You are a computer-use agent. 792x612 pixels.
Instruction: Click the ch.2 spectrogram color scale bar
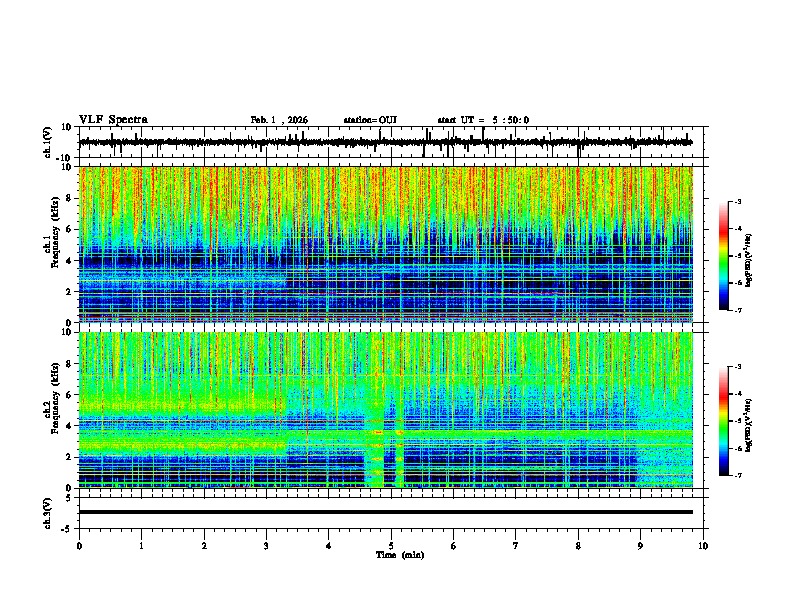click(x=724, y=421)
